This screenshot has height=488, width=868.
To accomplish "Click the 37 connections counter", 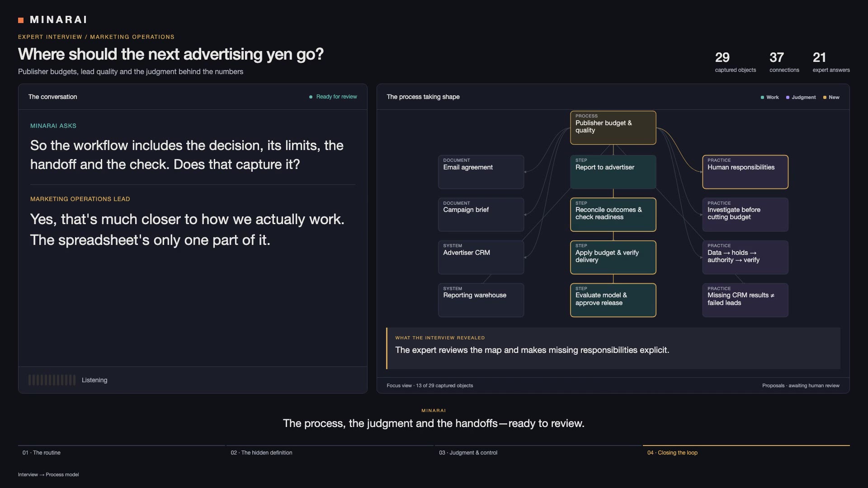I will point(784,62).
